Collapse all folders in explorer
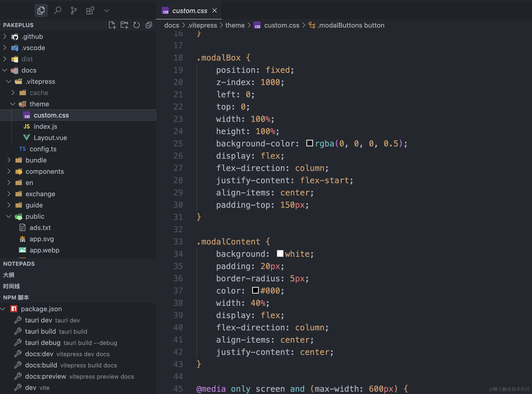The height and width of the screenshot is (394, 532). click(x=149, y=25)
